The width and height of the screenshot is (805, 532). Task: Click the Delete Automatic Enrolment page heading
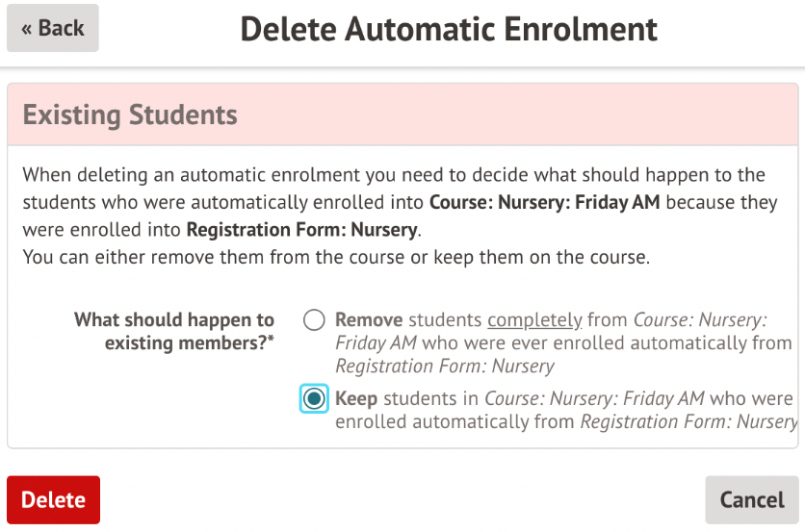click(x=449, y=29)
